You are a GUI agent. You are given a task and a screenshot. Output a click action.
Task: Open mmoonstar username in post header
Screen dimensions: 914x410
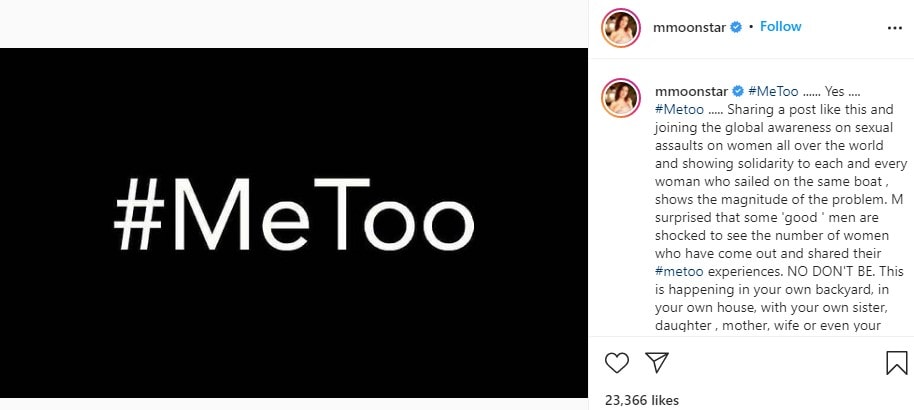690,27
